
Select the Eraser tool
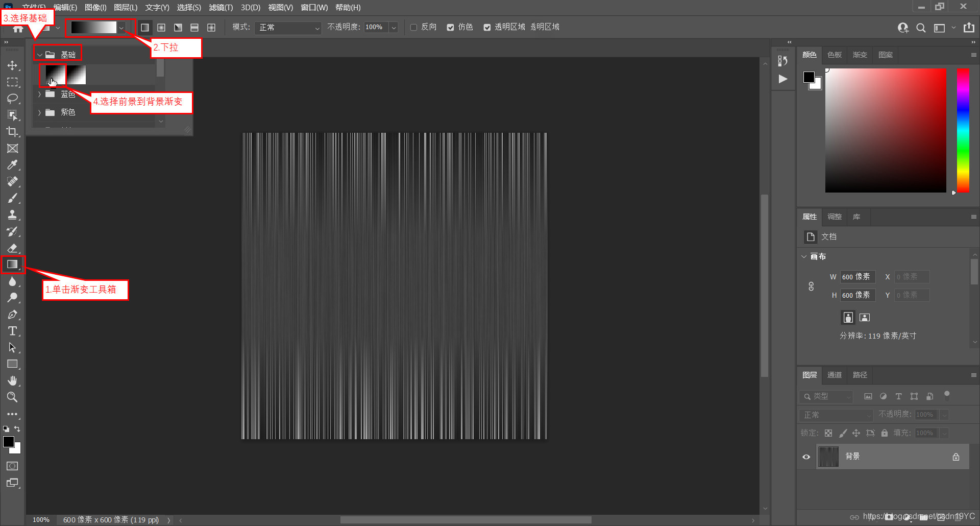pyautogui.click(x=12, y=248)
